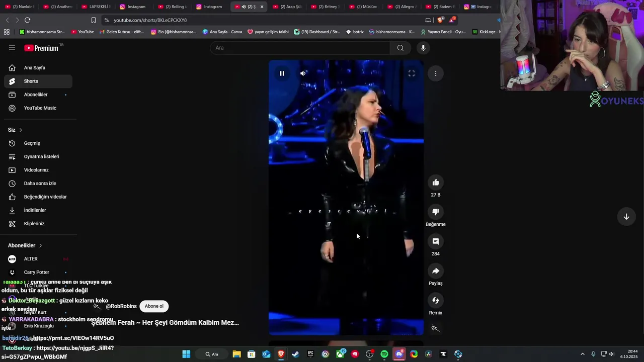The image size is (644, 362).
Task: Start voice search with microphone icon
Action: [x=423, y=48]
